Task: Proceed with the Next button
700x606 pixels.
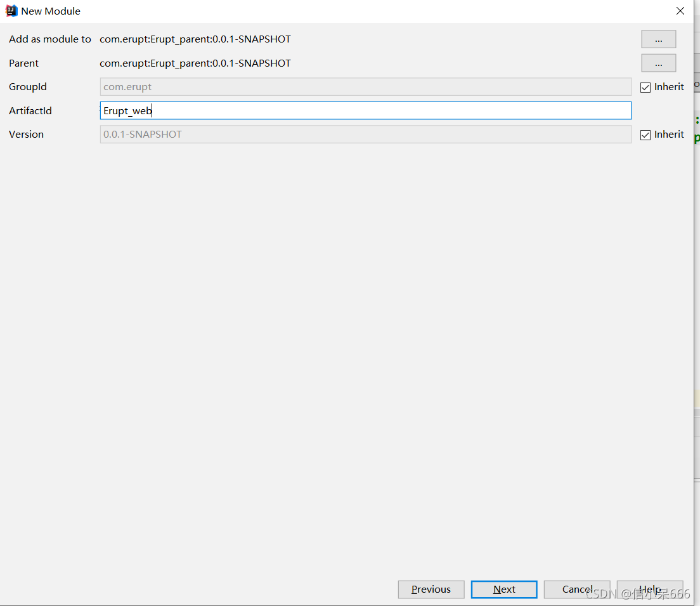Action: (x=504, y=590)
